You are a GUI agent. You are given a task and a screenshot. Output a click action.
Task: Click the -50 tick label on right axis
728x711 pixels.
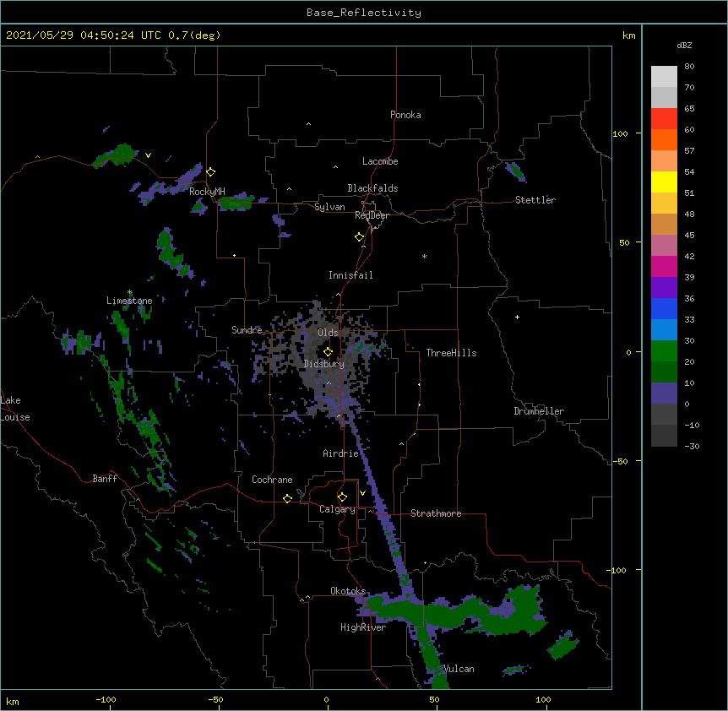tap(620, 461)
